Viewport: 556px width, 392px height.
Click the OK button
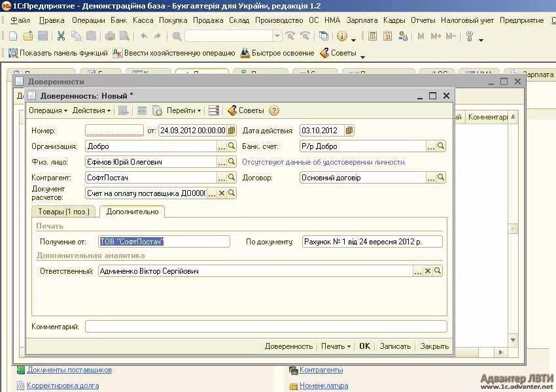(364, 346)
